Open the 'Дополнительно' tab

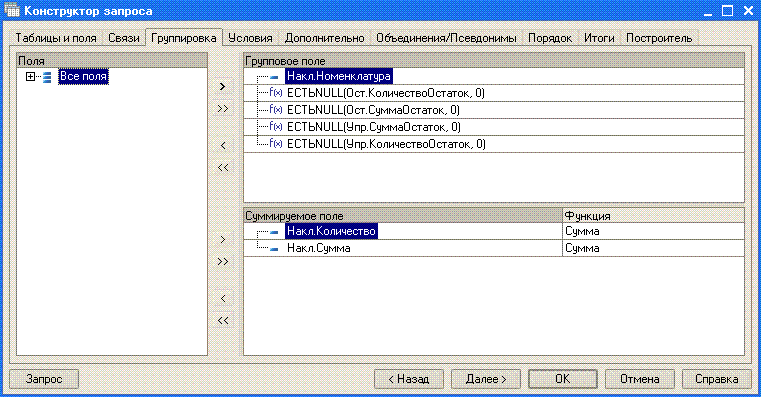(x=325, y=38)
